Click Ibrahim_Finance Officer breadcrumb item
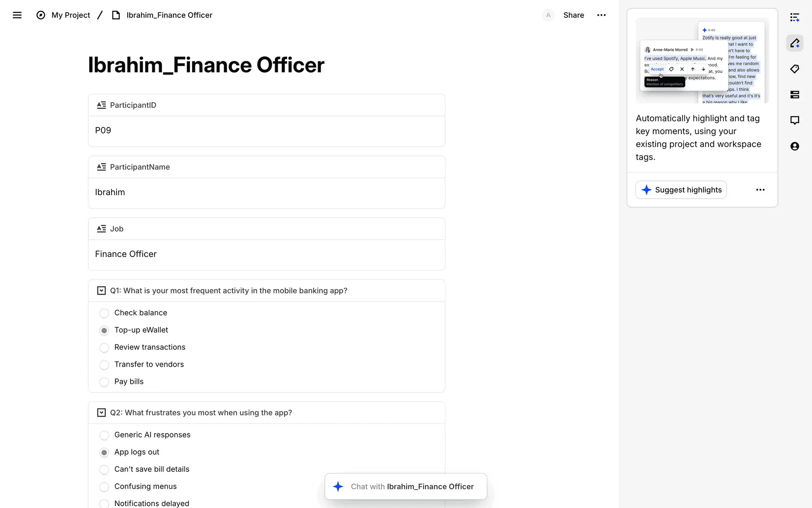Screen dimensions: 812x508 169,15
